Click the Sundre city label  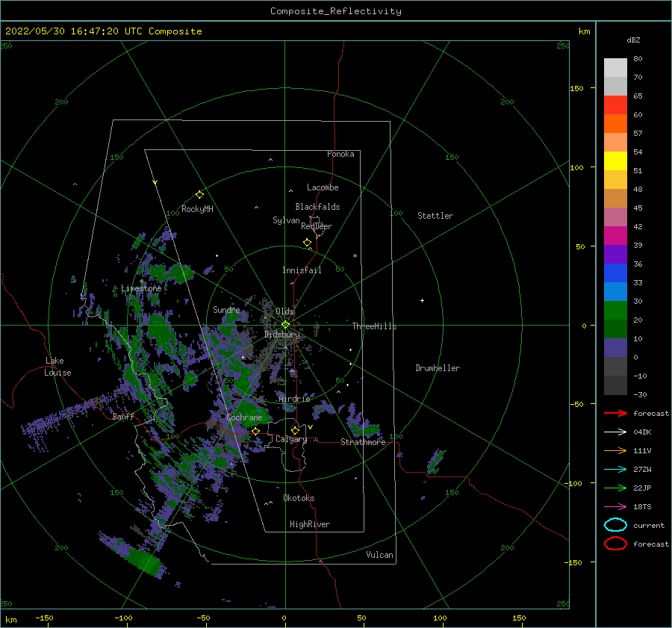tap(226, 309)
